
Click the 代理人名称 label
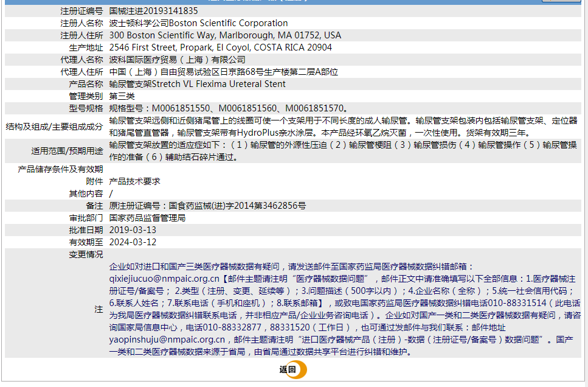[x=81, y=60]
